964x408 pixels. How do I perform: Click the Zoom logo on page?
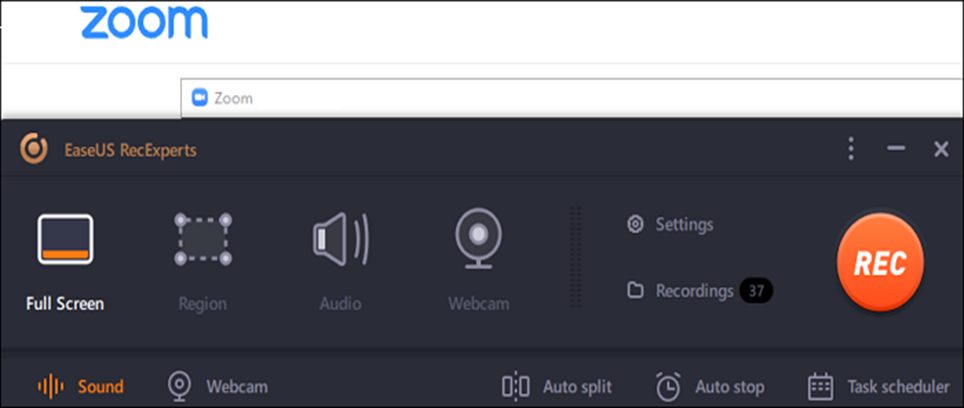[x=144, y=23]
